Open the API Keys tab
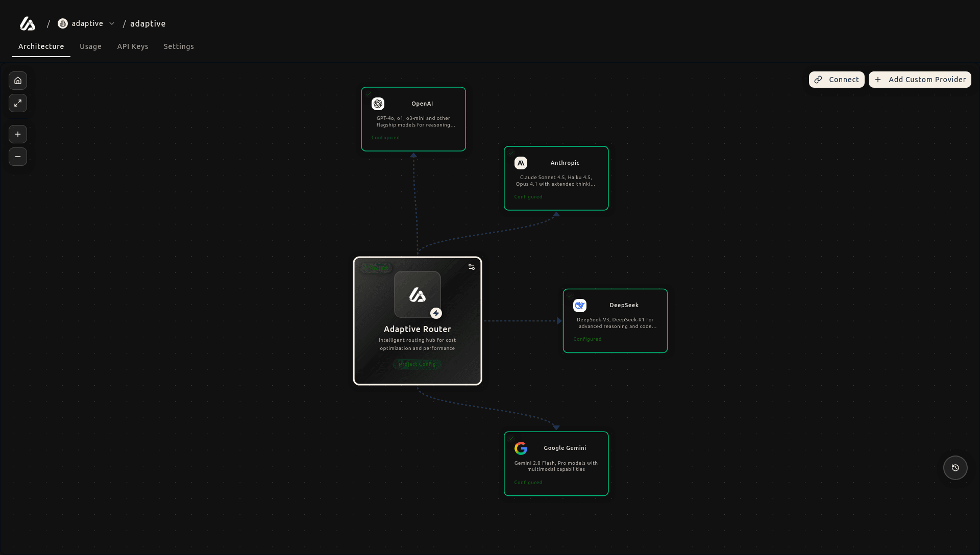Image resolution: width=980 pixels, height=555 pixels. pyautogui.click(x=133, y=46)
